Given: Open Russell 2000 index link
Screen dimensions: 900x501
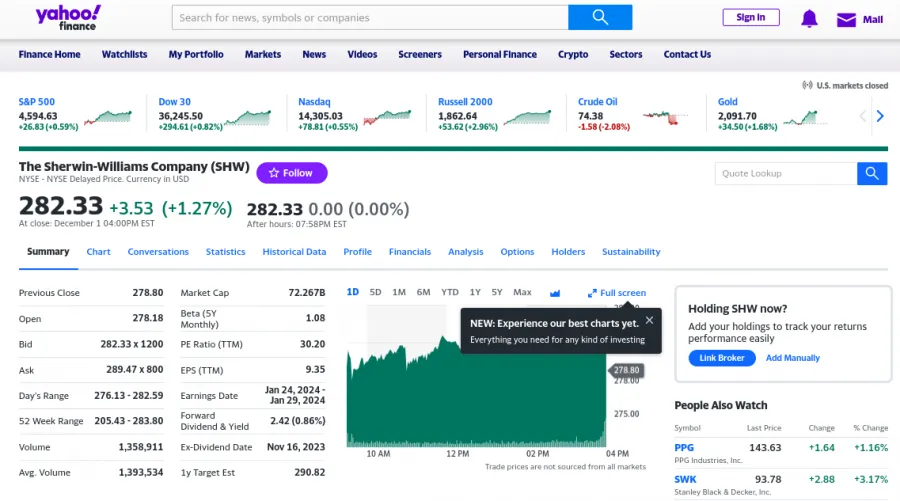Looking at the screenshot, I should click(465, 102).
